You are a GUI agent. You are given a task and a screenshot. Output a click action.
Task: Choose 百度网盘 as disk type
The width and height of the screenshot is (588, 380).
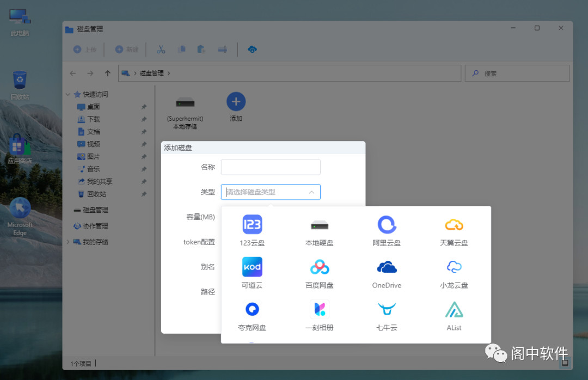point(319,273)
